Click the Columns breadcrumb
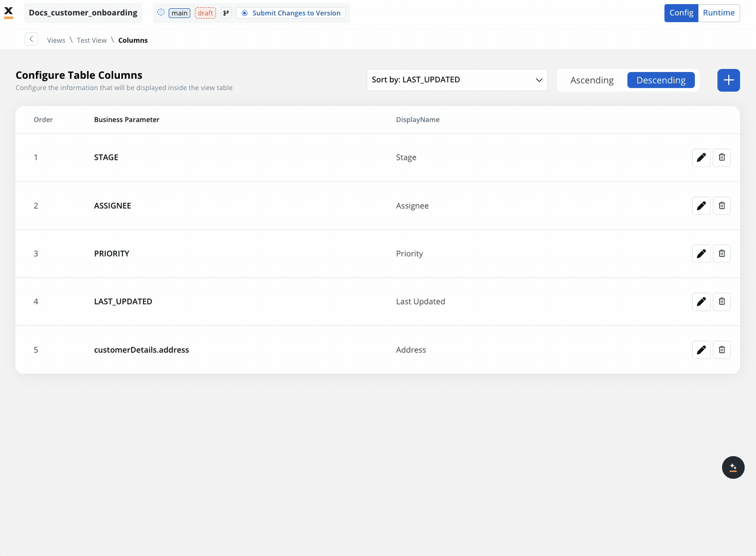The height and width of the screenshot is (556, 756). pos(133,40)
